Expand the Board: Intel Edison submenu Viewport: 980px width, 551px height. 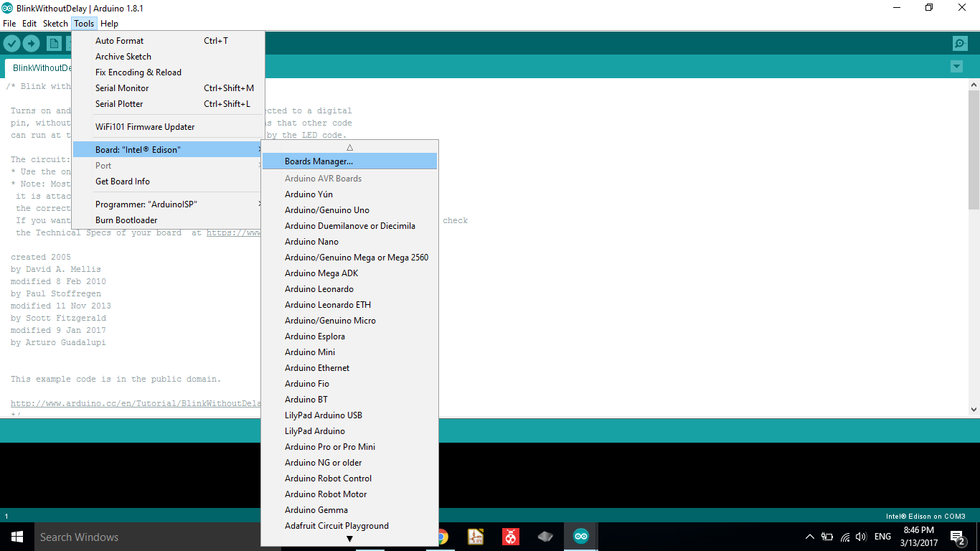pos(168,150)
